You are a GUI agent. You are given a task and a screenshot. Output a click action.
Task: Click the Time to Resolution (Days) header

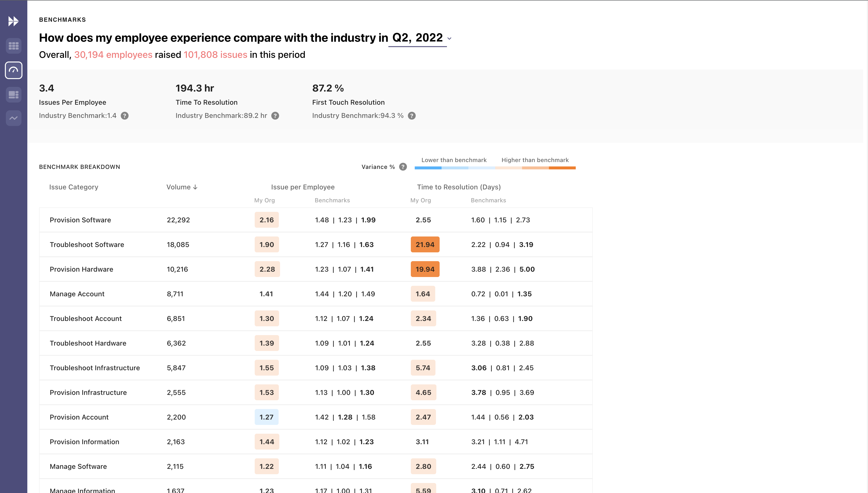point(459,187)
